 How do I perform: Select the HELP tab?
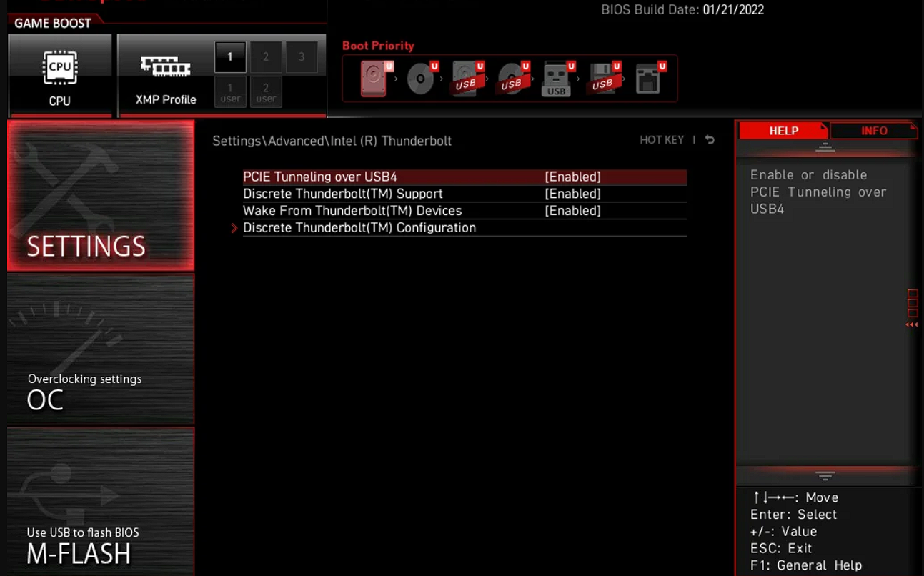point(783,131)
